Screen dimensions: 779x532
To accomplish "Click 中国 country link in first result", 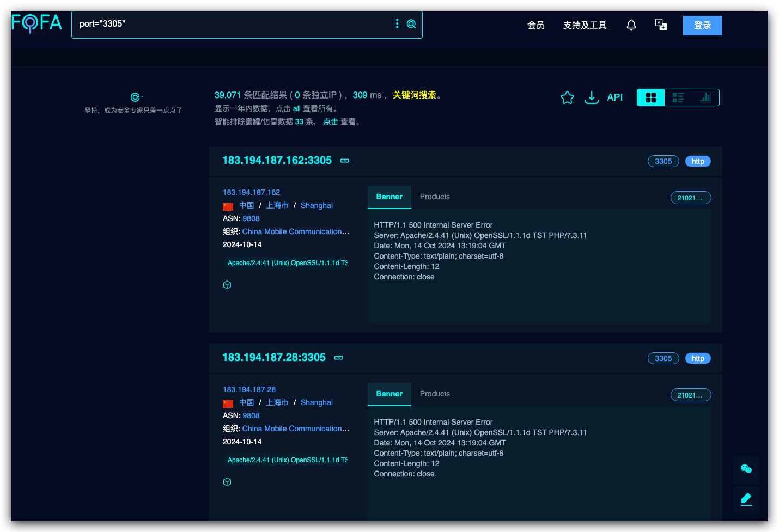I will point(247,205).
